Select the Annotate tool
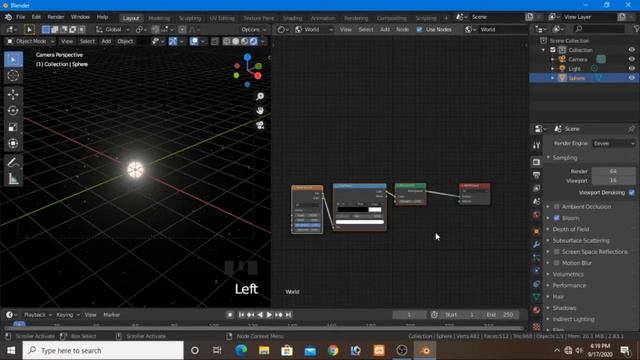Screen dimensions: 640x360 (x=13, y=162)
